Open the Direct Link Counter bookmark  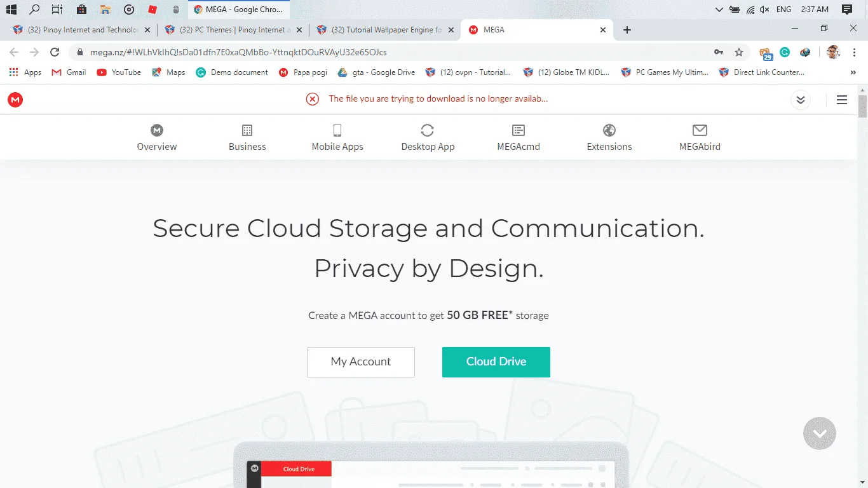point(761,72)
